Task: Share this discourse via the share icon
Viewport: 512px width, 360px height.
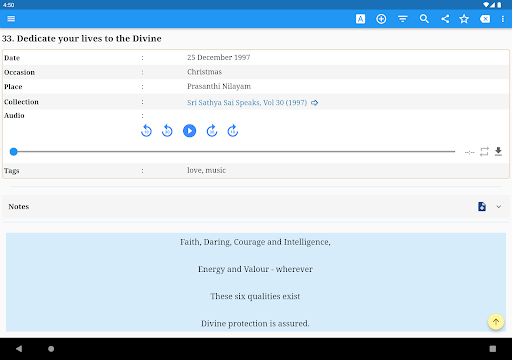Action: (445, 19)
